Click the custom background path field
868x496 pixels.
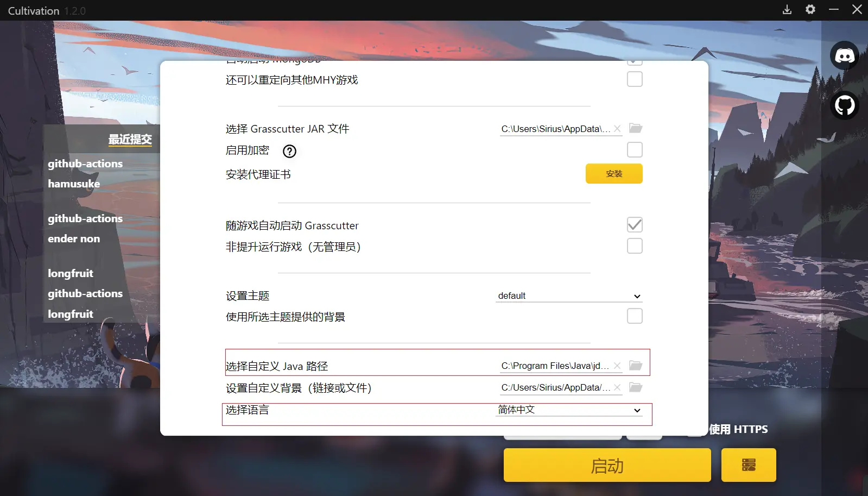[555, 387]
